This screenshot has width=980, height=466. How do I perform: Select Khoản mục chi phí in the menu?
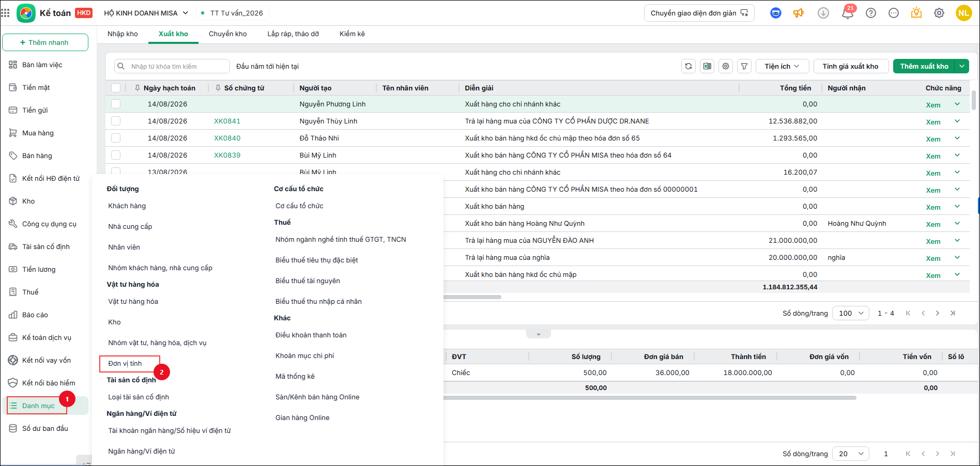[305, 355]
